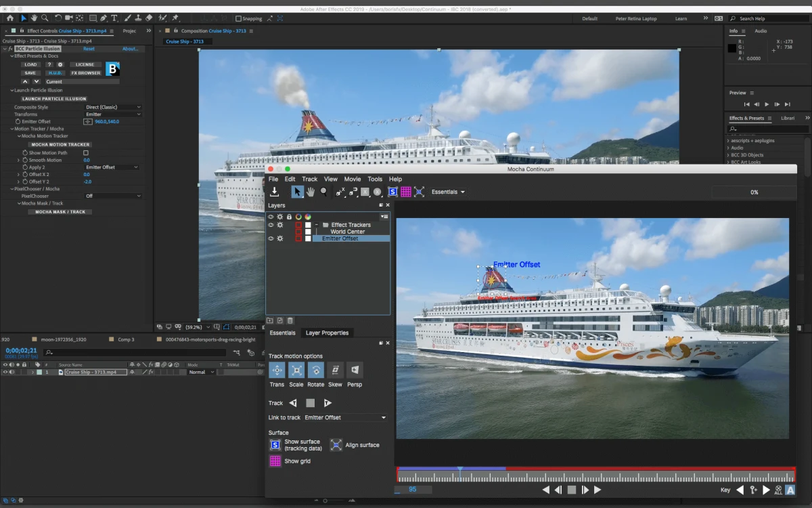Click the Mocha Motion Tracker button
Viewport: 812px width, 508px height.
point(61,144)
